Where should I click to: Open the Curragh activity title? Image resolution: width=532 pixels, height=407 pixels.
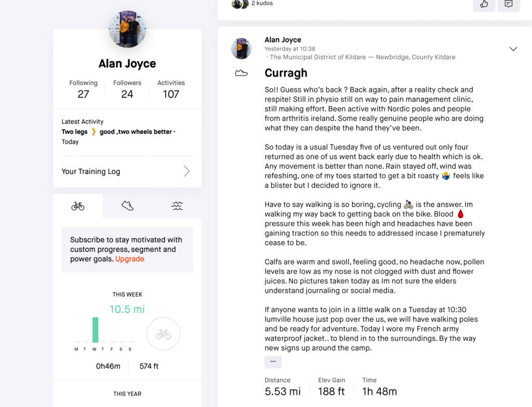tap(286, 73)
